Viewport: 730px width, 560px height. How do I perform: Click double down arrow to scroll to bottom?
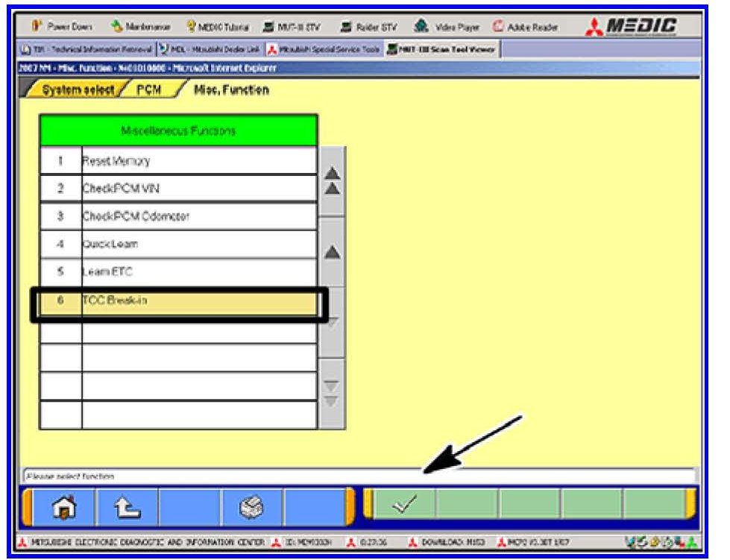(331, 395)
